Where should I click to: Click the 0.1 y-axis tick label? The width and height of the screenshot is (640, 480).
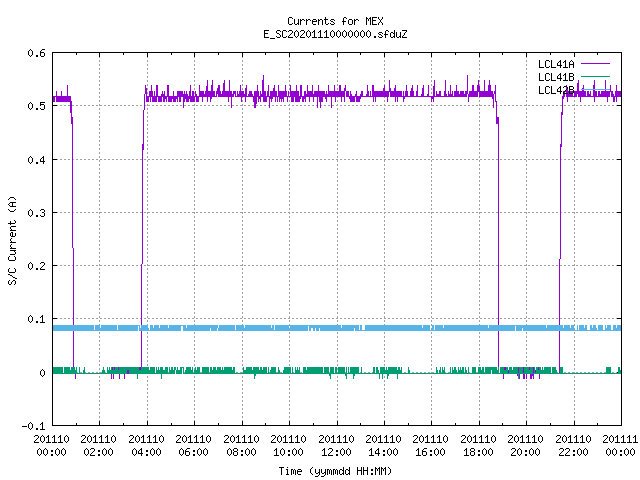point(36,319)
